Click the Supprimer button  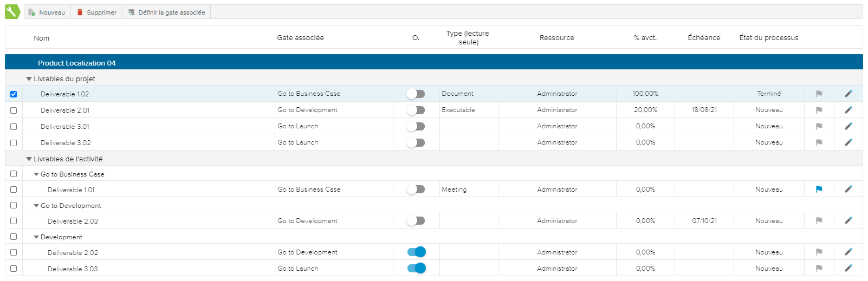96,12
